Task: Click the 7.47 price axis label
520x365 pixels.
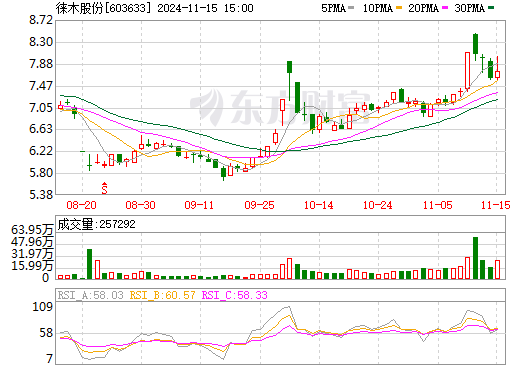Action: pyautogui.click(x=41, y=86)
